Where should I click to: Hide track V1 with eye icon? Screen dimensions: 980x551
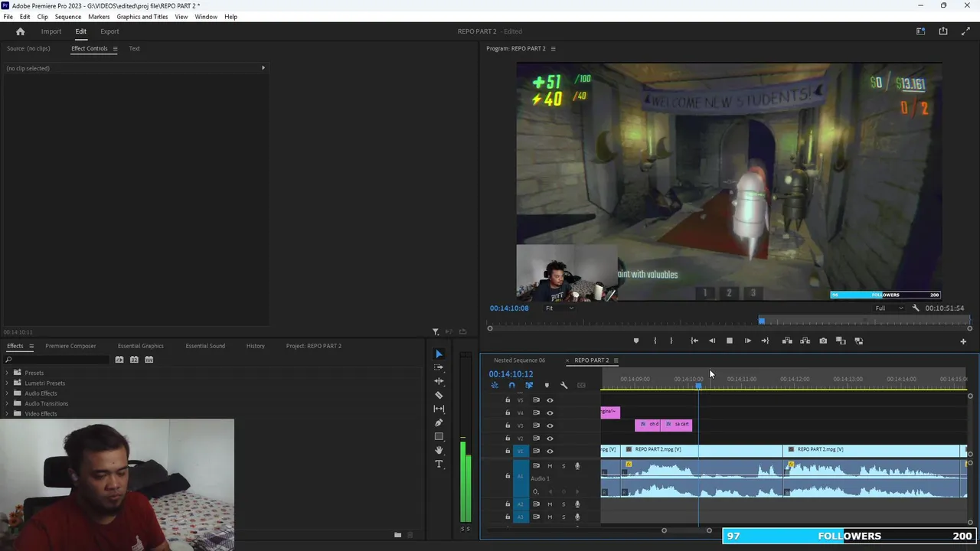(550, 451)
